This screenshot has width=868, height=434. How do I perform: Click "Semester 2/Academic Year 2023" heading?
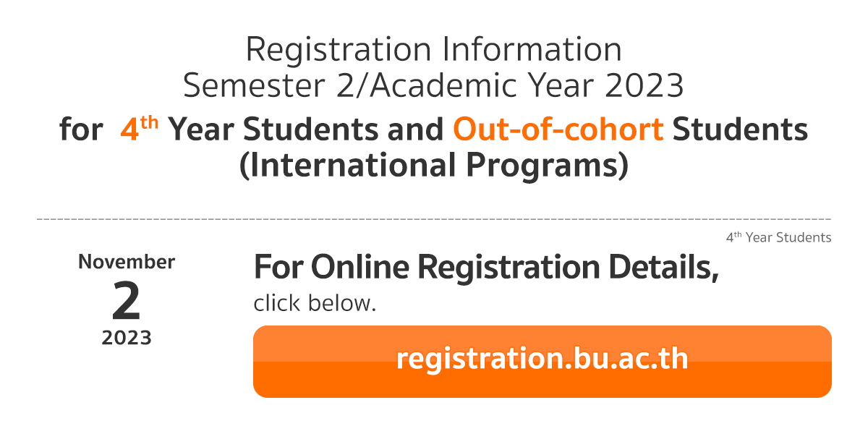tap(433, 87)
